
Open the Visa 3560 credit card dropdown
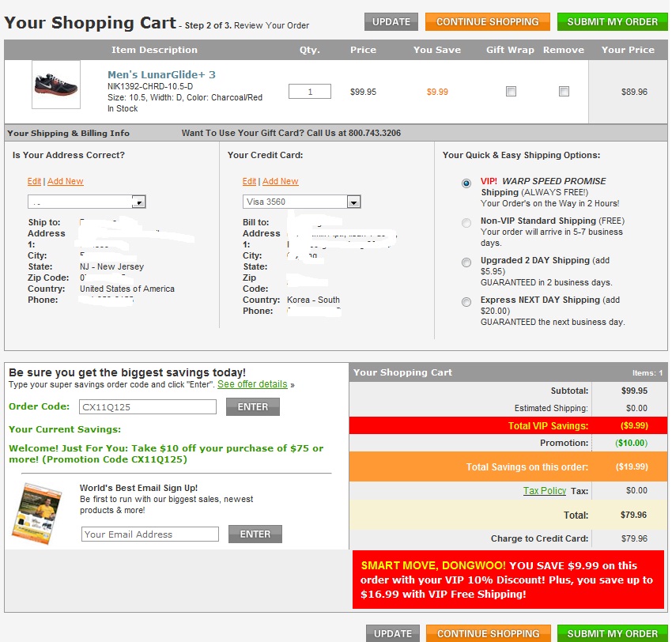point(302,202)
